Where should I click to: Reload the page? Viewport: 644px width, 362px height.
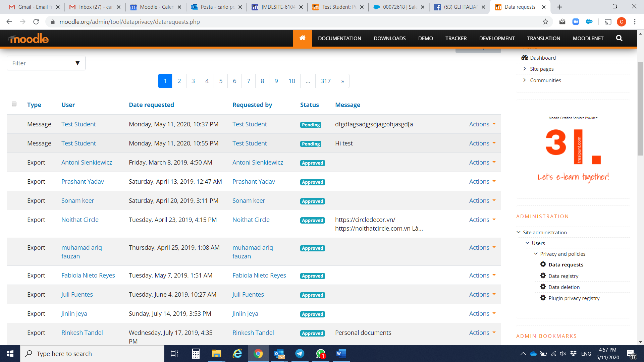coord(36,22)
